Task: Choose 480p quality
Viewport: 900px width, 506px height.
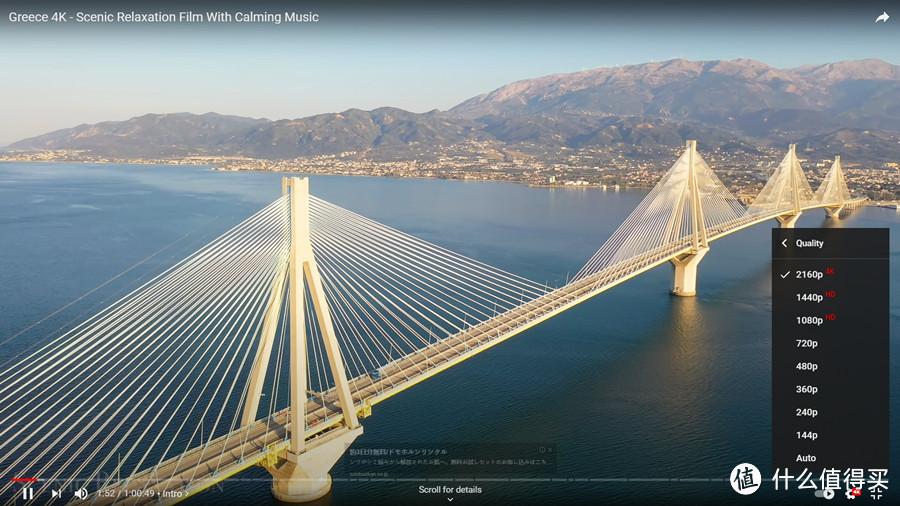Action: (831, 366)
